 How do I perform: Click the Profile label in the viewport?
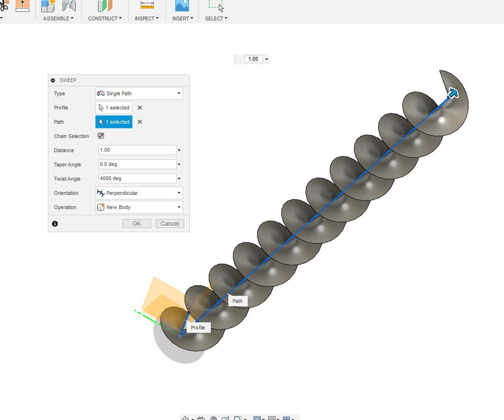[198, 328]
